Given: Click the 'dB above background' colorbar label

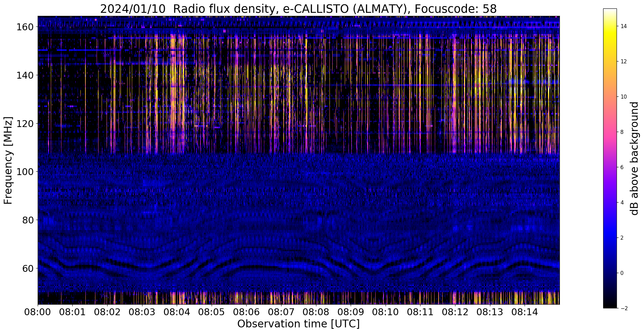Looking at the screenshot, I should pos(634,159).
